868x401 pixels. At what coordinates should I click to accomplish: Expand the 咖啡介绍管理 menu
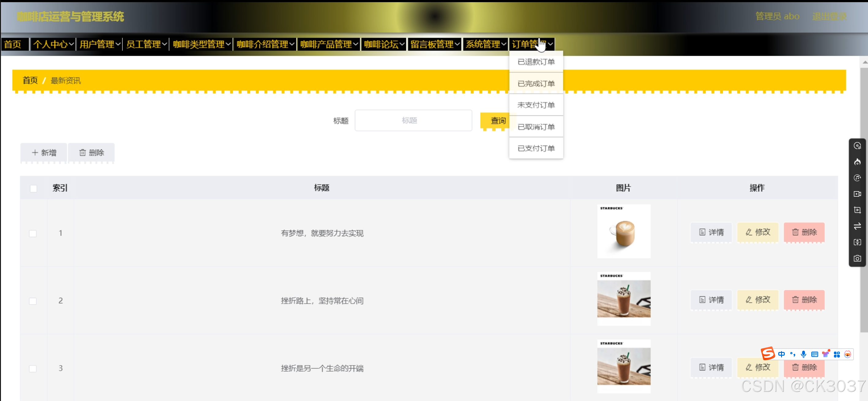coord(265,44)
